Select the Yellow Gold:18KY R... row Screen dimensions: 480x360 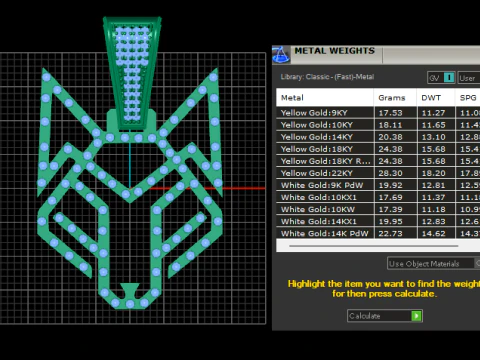point(378,161)
